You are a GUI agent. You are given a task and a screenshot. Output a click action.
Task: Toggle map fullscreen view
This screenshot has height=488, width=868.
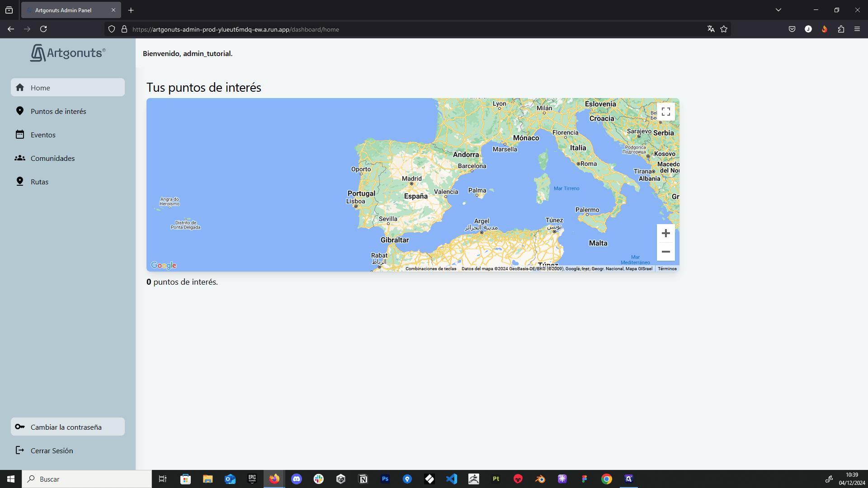pos(666,112)
